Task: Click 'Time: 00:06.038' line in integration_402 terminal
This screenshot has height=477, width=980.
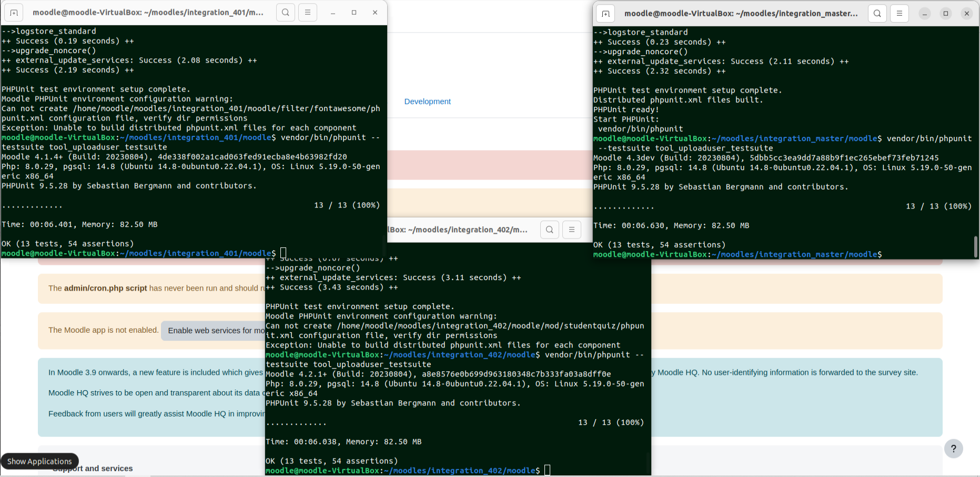Action: tap(343, 442)
